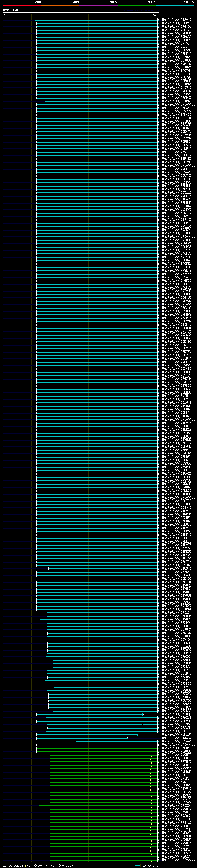The height and width of the screenshot is (868, 197).
Task: Click the cyan alignment bar for UniRef100_O48946
Action: (x=104, y=568)
